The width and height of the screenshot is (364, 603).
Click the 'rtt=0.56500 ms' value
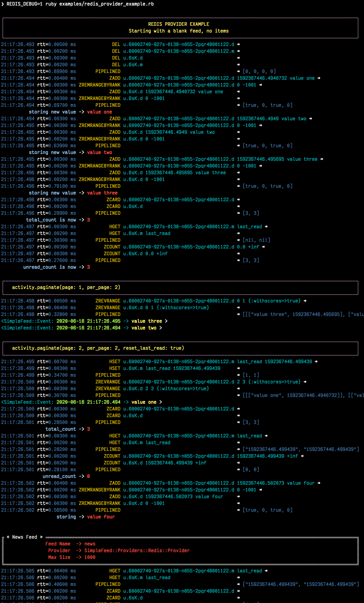57,510
